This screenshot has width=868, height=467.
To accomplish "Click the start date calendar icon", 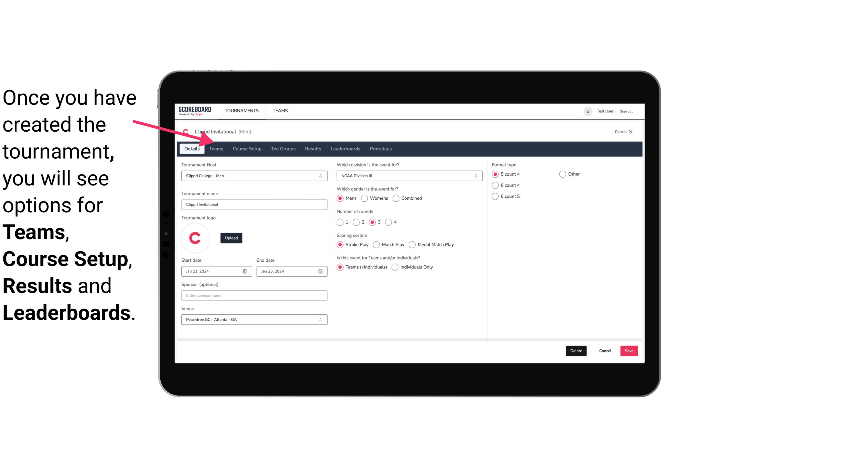I will [x=246, y=271].
